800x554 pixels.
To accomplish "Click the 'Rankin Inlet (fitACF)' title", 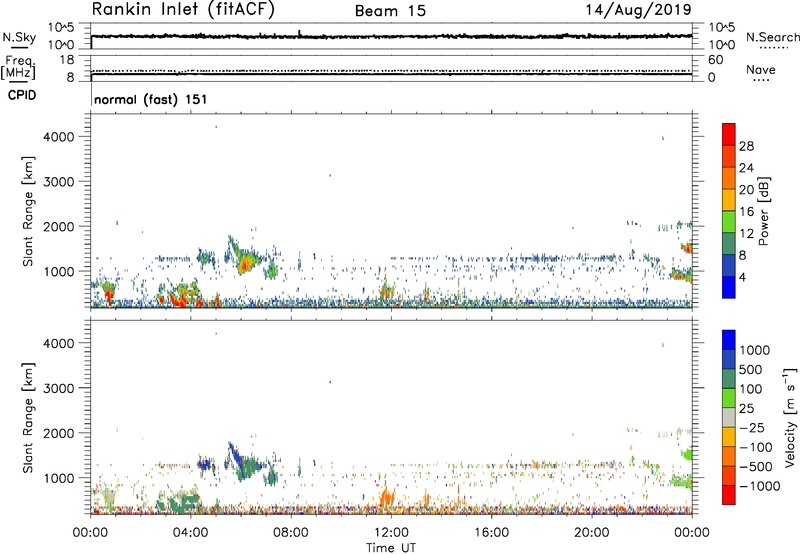I will pos(183,10).
